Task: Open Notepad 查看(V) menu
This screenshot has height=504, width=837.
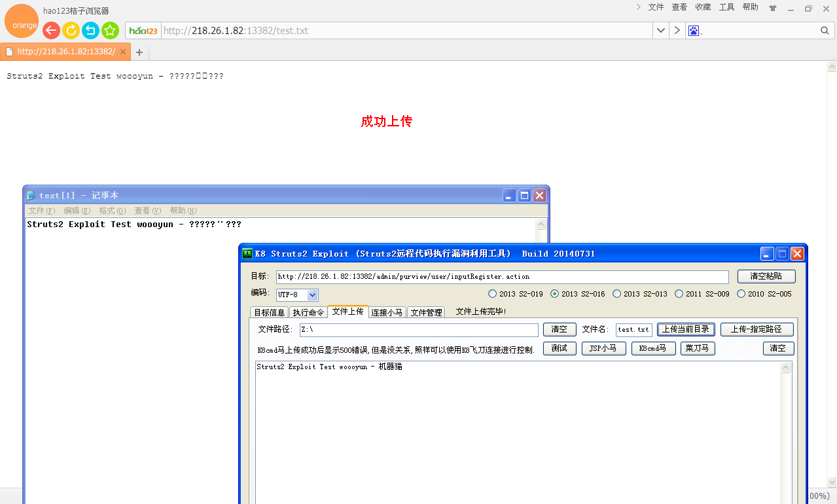Action: [147, 211]
